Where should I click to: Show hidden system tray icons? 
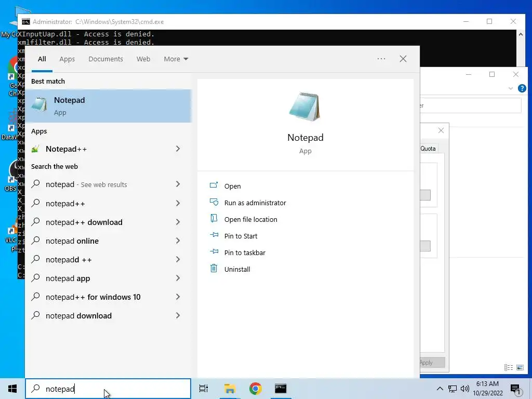point(440,389)
